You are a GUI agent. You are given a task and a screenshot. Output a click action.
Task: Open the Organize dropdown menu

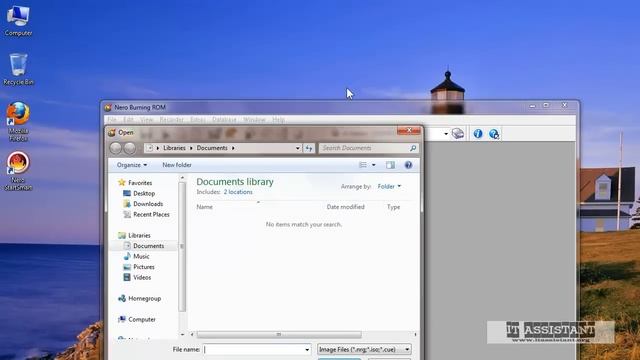point(132,165)
